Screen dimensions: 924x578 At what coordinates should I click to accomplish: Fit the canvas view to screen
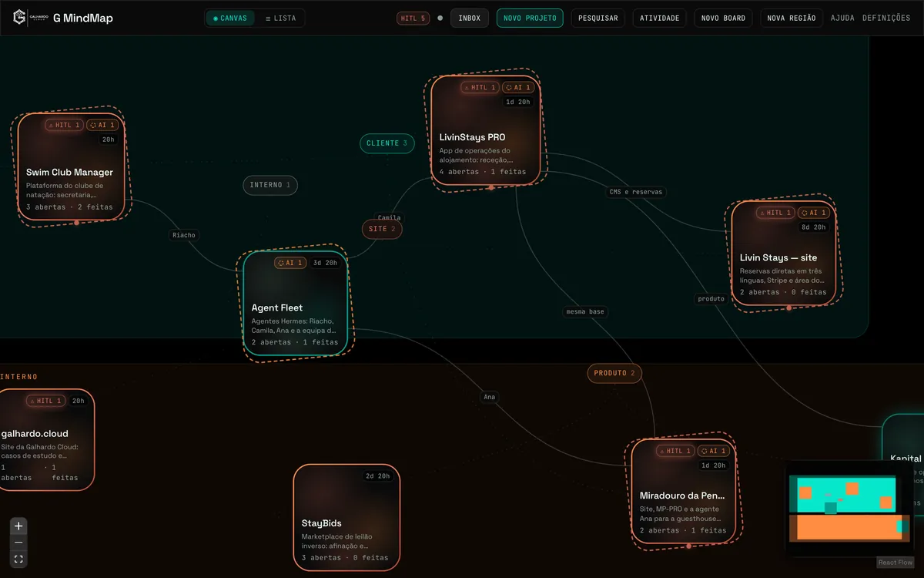[19, 559]
